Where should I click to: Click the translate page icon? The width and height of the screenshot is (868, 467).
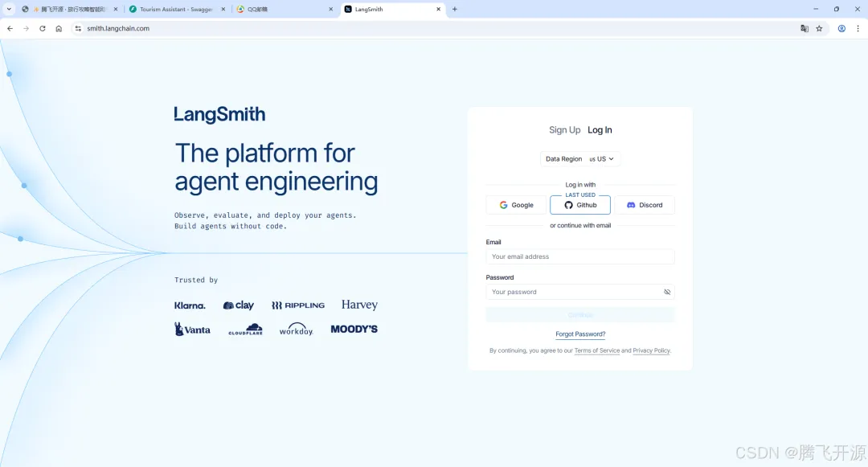[805, 28]
